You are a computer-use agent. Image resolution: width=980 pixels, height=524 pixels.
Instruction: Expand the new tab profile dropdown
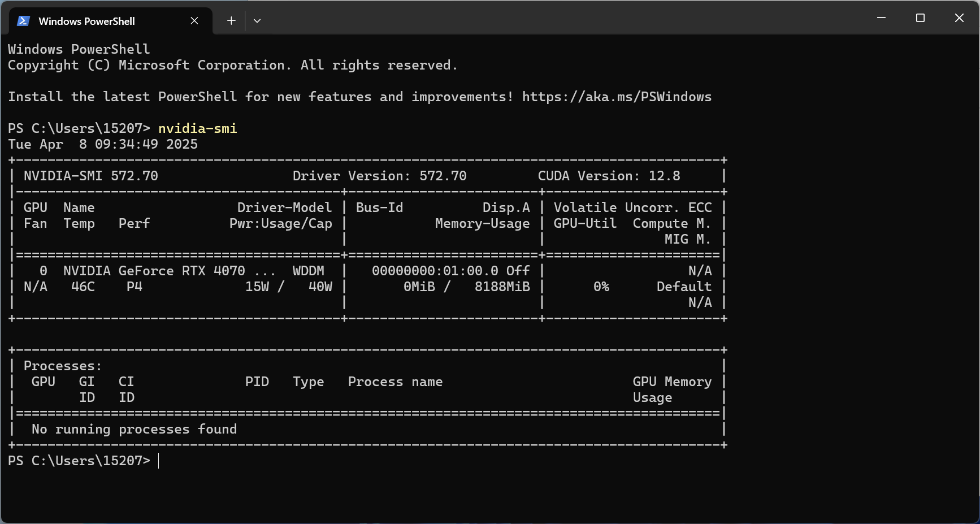click(x=257, y=21)
